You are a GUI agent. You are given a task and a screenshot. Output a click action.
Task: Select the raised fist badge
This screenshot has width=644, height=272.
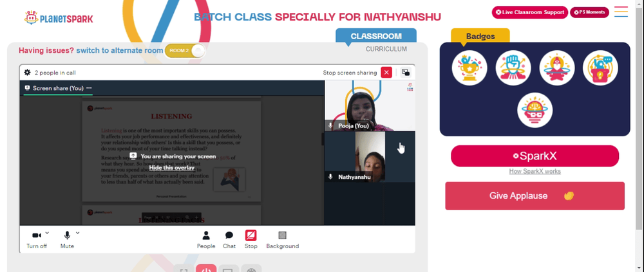click(x=513, y=68)
